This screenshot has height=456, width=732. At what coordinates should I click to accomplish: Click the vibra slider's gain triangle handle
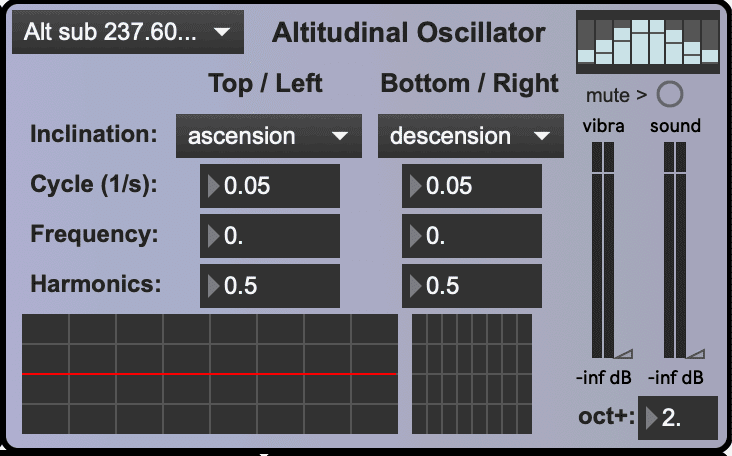point(624,352)
